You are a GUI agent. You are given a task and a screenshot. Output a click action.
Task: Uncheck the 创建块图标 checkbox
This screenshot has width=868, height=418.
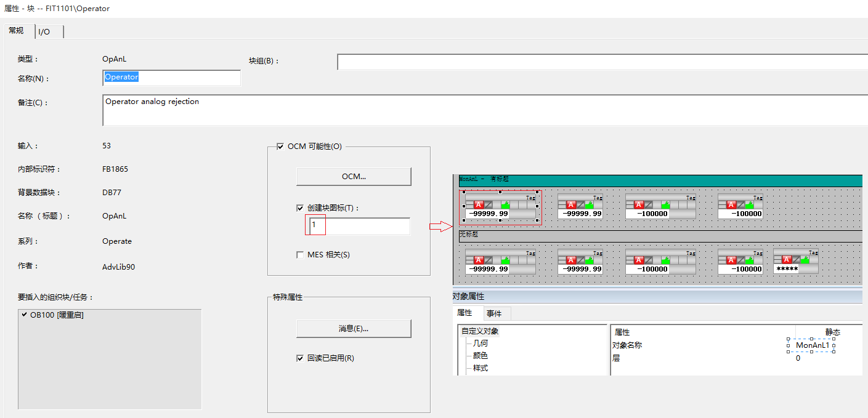coord(300,208)
